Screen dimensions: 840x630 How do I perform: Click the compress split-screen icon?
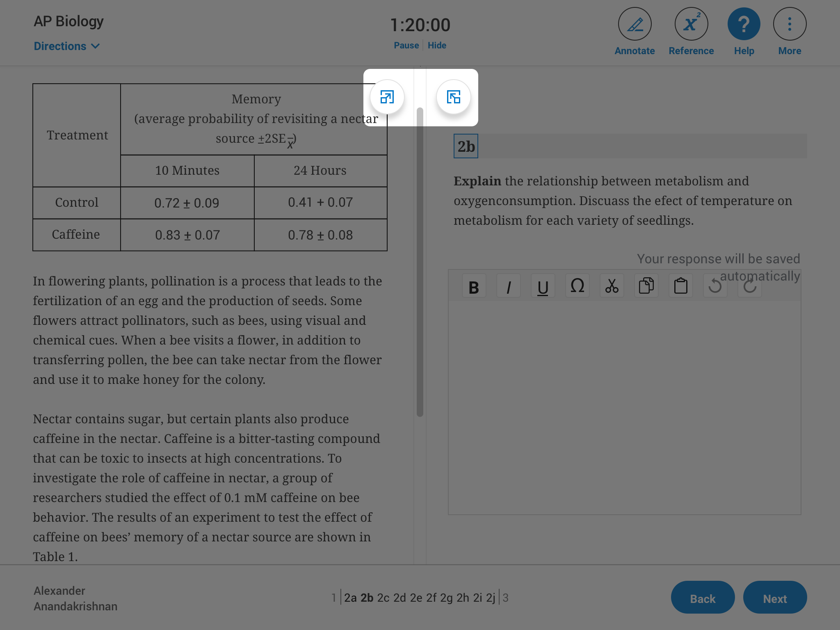point(454,97)
